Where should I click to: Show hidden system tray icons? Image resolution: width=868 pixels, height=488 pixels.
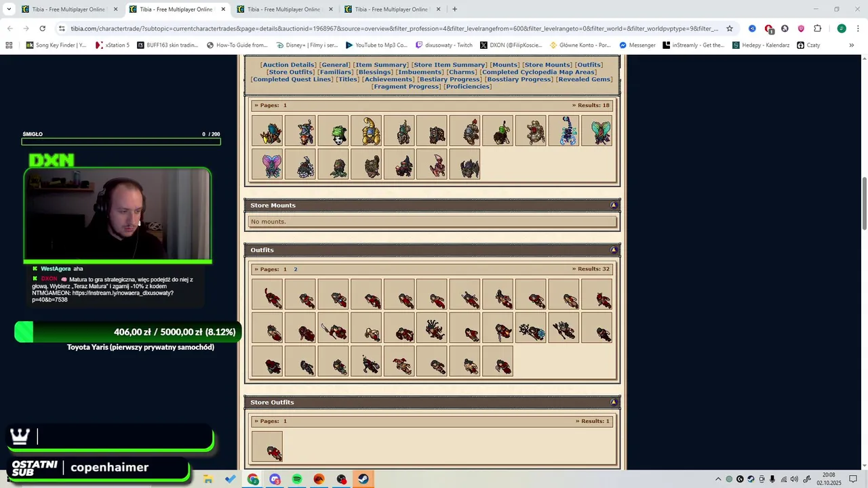pyautogui.click(x=718, y=479)
